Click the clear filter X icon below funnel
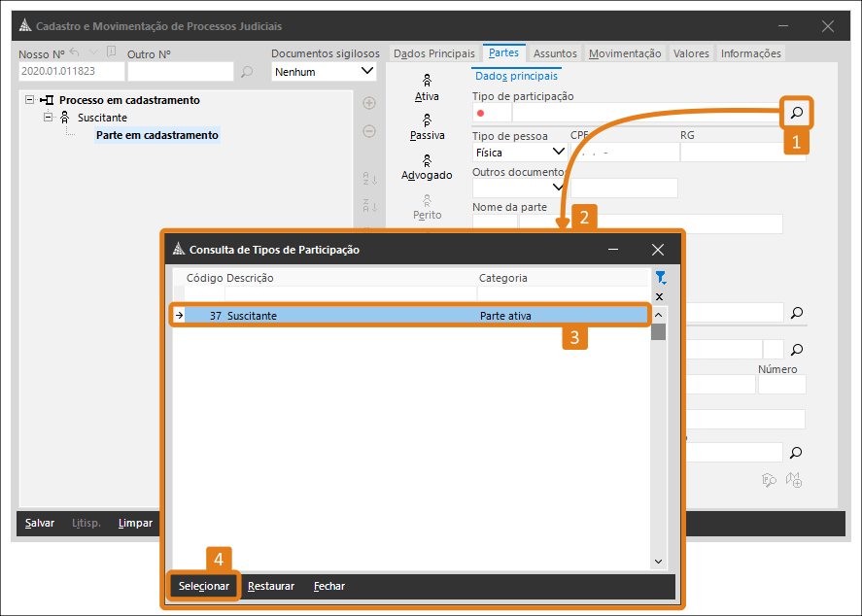The height and width of the screenshot is (616, 862). [x=659, y=296]
